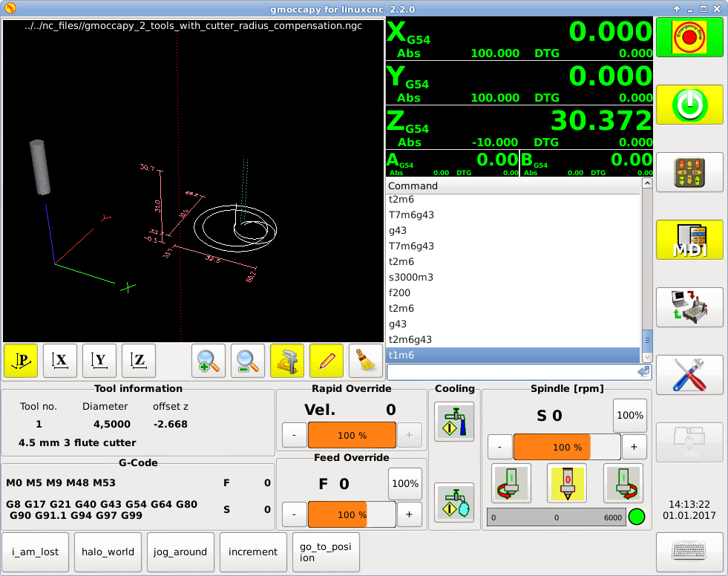The height and width of the screenshot is (576, 728).
Task: Click the Y axis DRO display
Action: click(519, 84)
